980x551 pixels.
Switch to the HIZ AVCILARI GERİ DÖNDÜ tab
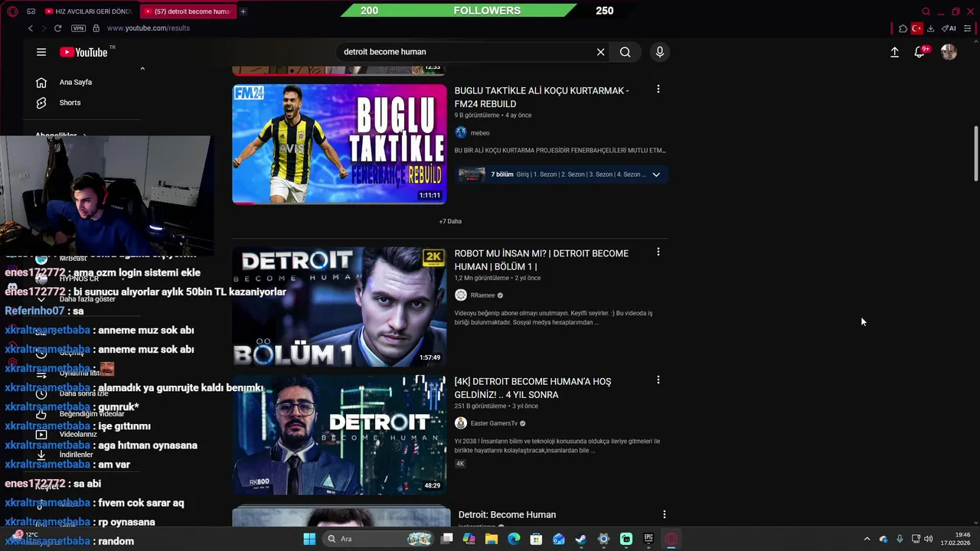point(87,11)
